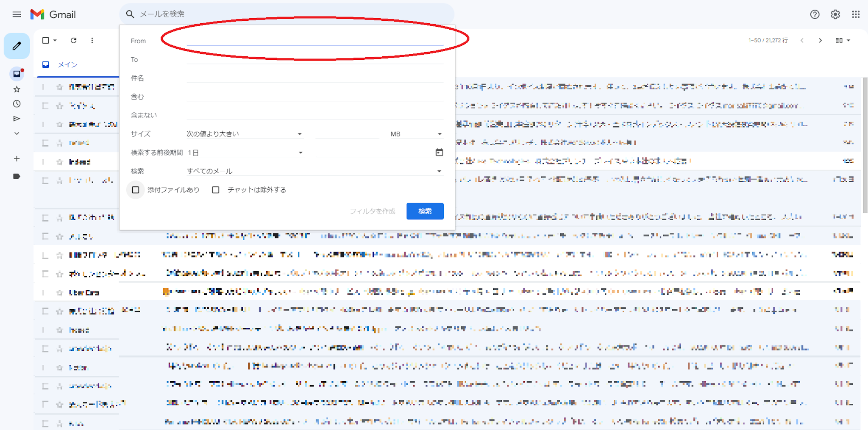Click the magnifying glass search icon
This screenshot has height=430, width=868.
tap(130, 14)
